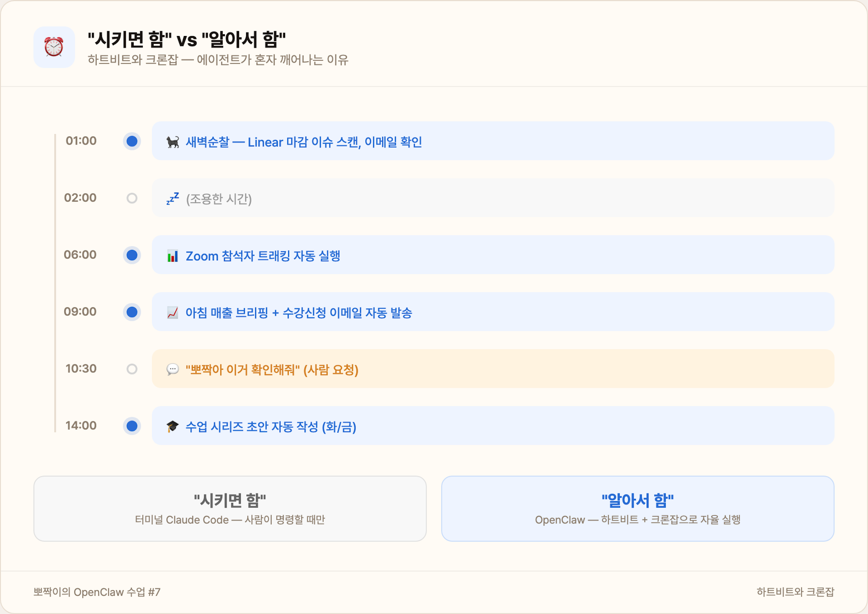
Task: Click the '하트비트와 크론잡' footer label
Action: (x=797, y=591)
